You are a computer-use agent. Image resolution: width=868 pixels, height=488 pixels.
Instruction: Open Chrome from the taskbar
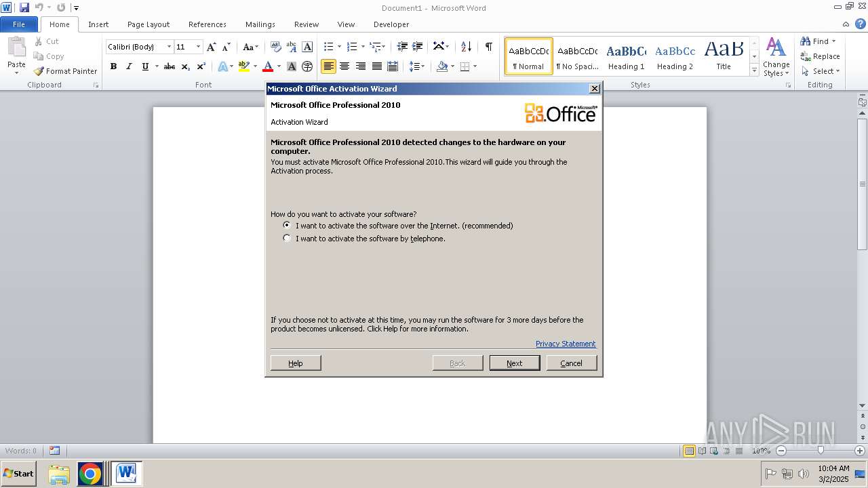click(x=90, y=474)
